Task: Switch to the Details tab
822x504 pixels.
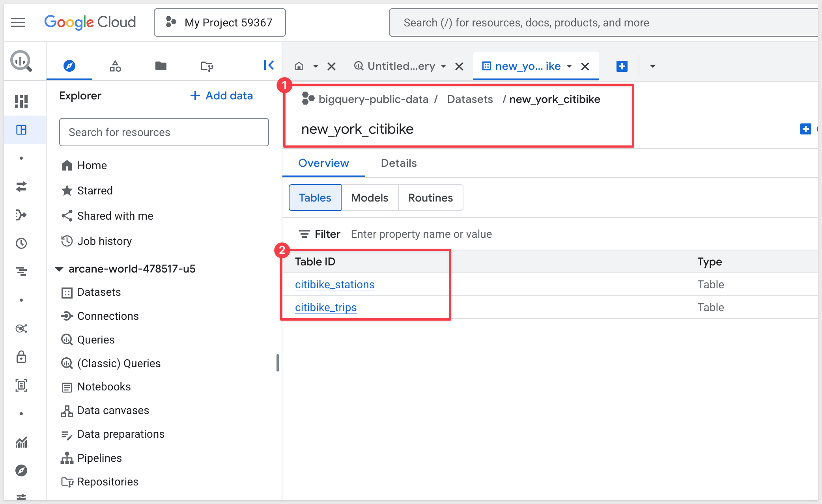Action: click(x=398, y=163)
